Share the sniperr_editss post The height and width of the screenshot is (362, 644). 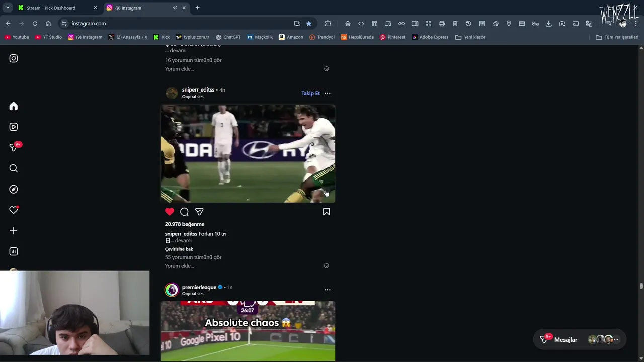click(199, 212)
